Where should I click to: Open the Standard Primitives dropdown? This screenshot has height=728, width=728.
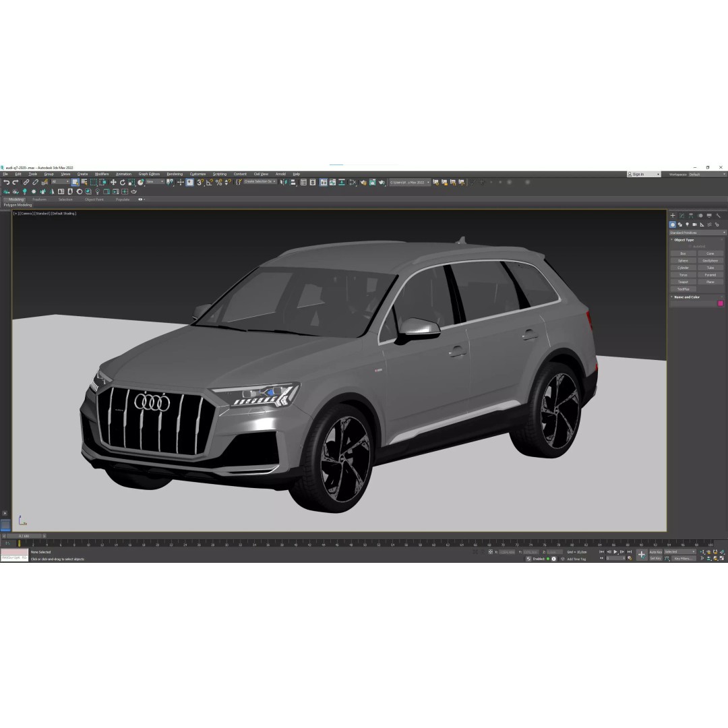pyautogui.click(x=697, y=233)
